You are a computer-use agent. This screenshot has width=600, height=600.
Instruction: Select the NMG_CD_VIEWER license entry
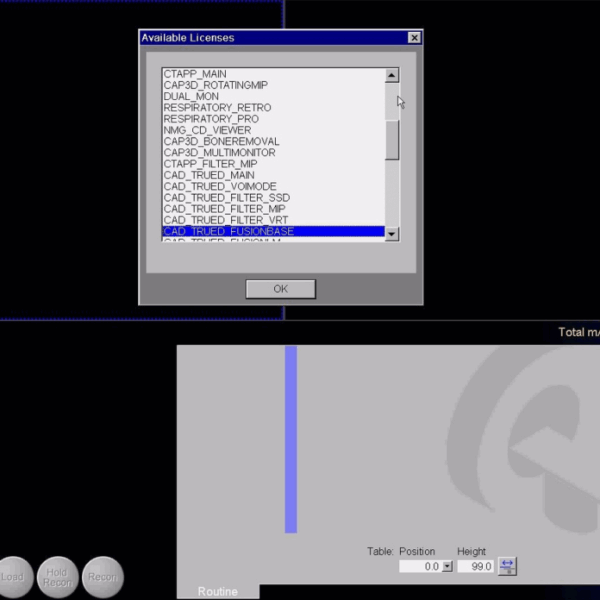pos(207,130)
